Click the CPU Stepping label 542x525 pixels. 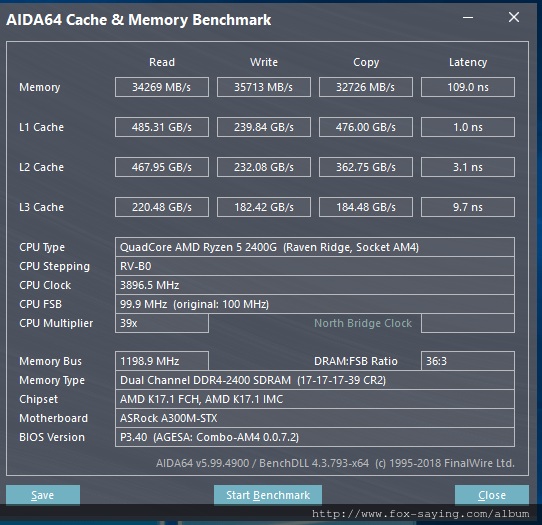55,266
